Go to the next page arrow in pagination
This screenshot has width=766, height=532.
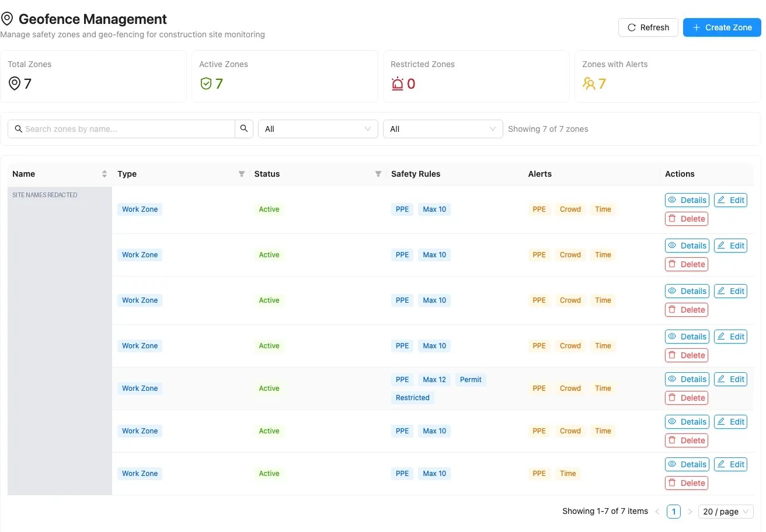pyautogui.click(x=690, y=512)
